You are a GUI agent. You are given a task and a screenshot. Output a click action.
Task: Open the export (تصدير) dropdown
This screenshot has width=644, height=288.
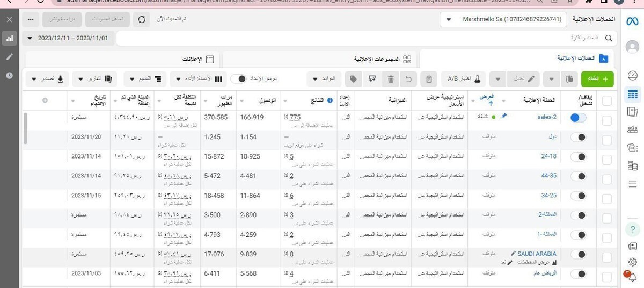pos(47,79)
